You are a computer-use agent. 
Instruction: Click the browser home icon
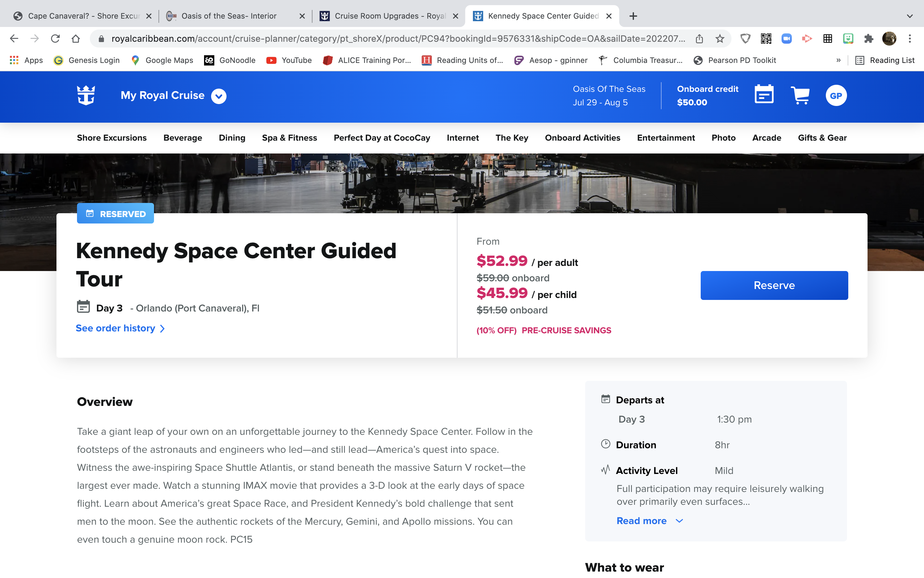coord(76,39)
